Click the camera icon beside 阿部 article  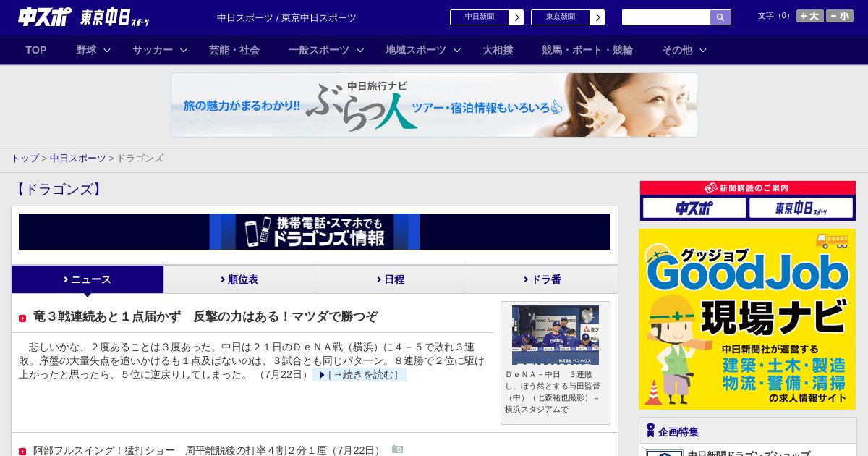click(x=397, y=449)
